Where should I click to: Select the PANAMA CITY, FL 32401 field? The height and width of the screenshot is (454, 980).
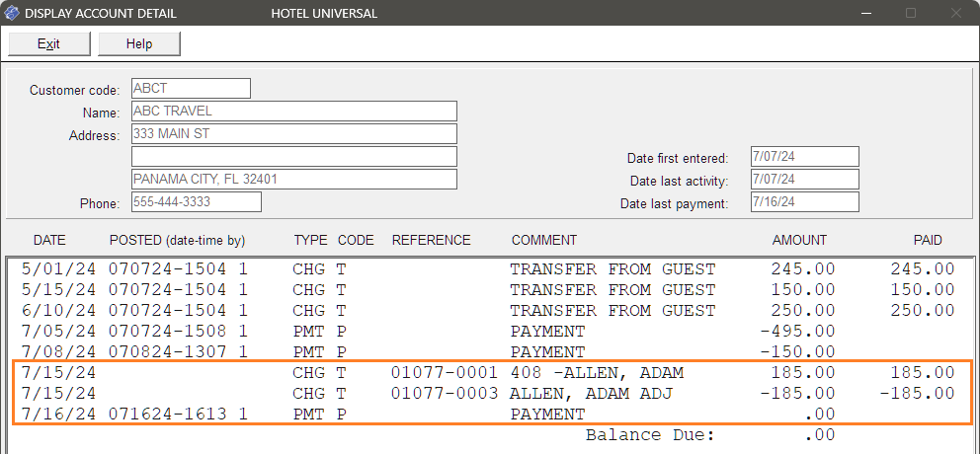click(x=293, y=180)
